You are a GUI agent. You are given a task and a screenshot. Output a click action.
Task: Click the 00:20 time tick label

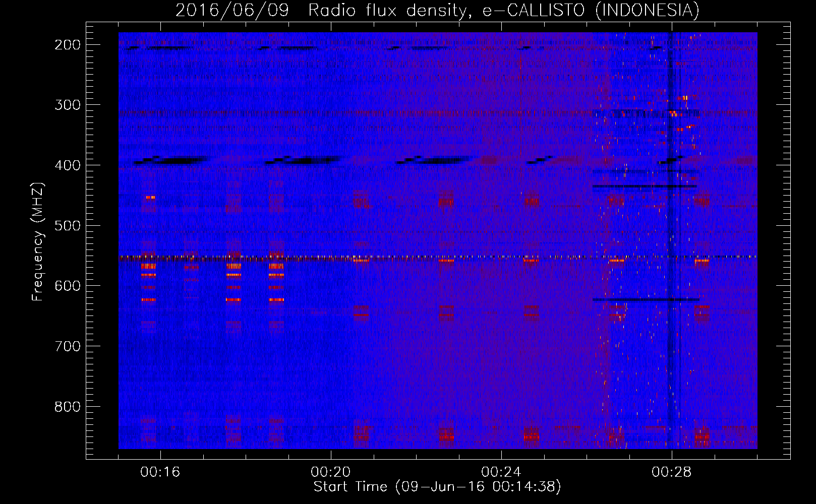331,472
